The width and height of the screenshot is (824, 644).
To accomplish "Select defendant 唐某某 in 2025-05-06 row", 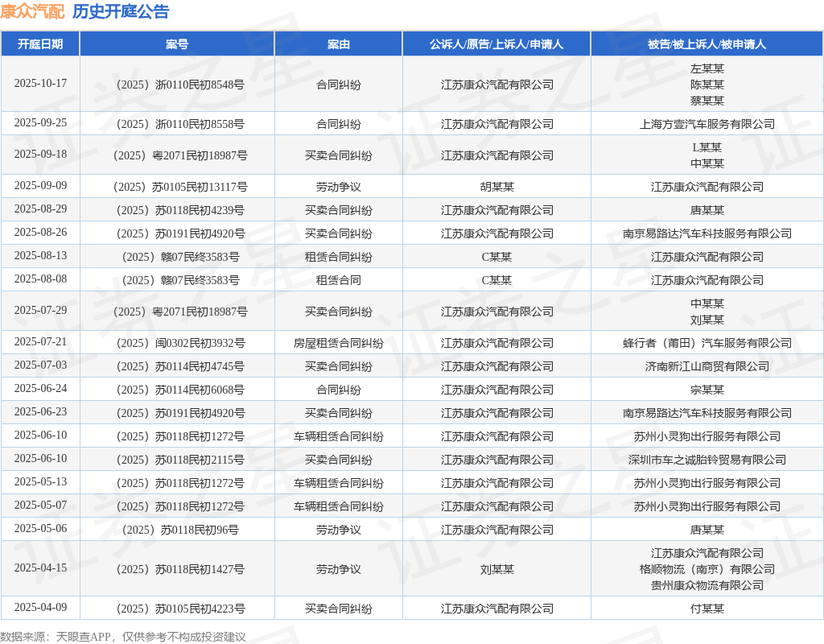I will [x=707, y=530].
